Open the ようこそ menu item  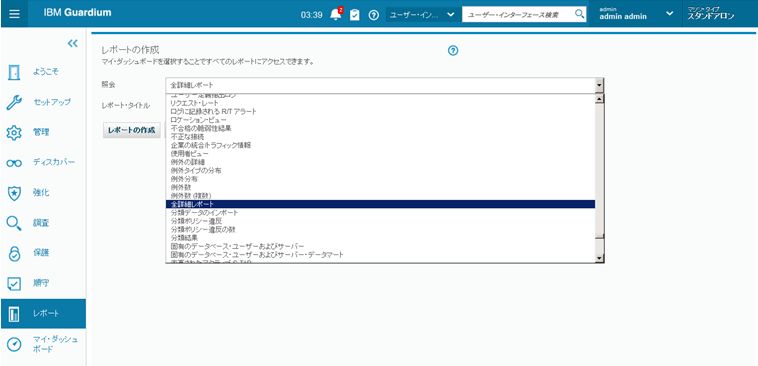tap(46, 72)
